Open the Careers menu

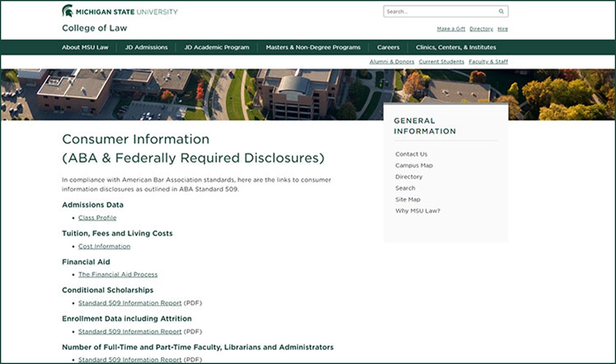(388, 47)
